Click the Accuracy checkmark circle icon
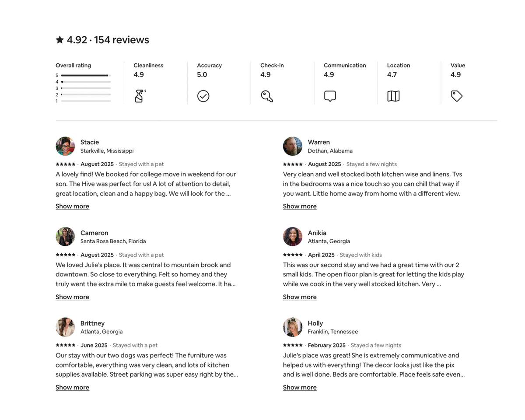Screen dimensions: 525x420 (203, 96)
